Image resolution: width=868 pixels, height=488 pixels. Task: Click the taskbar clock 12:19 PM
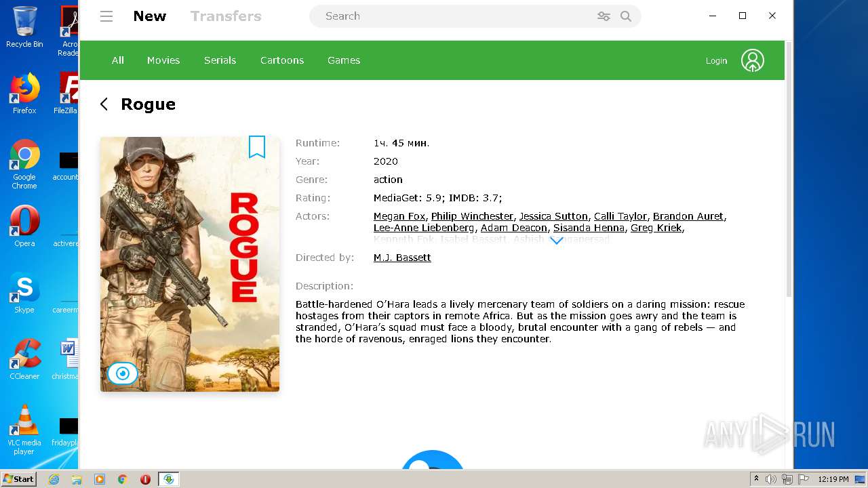833,479
